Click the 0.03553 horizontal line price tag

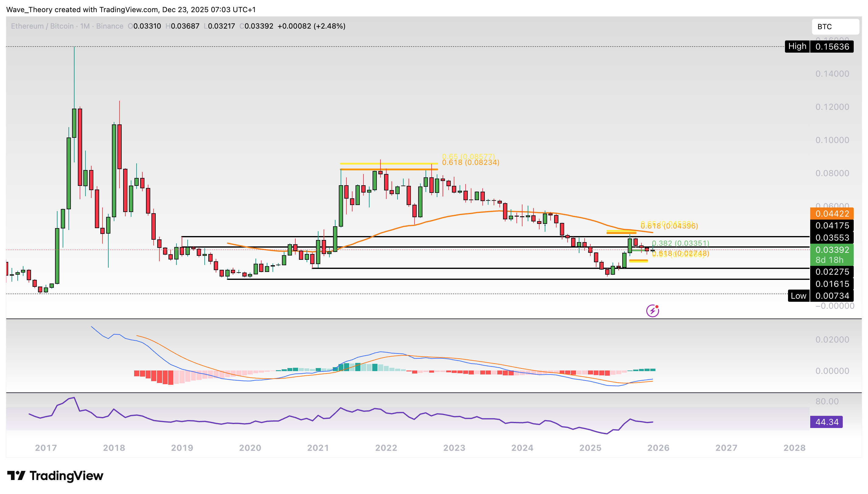832,238
